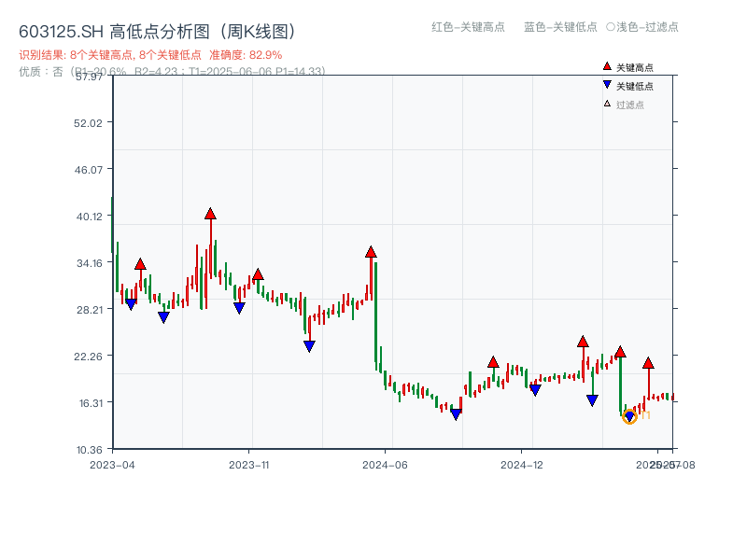Screen dimensions: 747x560
Task: Click the orange circled filter point marker
Action: [x=629, y=417]
